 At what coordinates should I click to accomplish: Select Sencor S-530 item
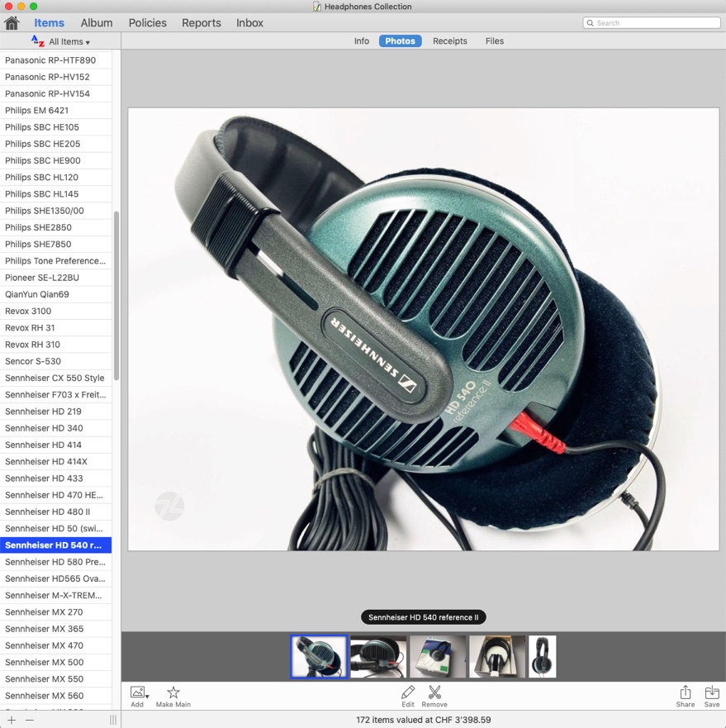tap(55, 361)
